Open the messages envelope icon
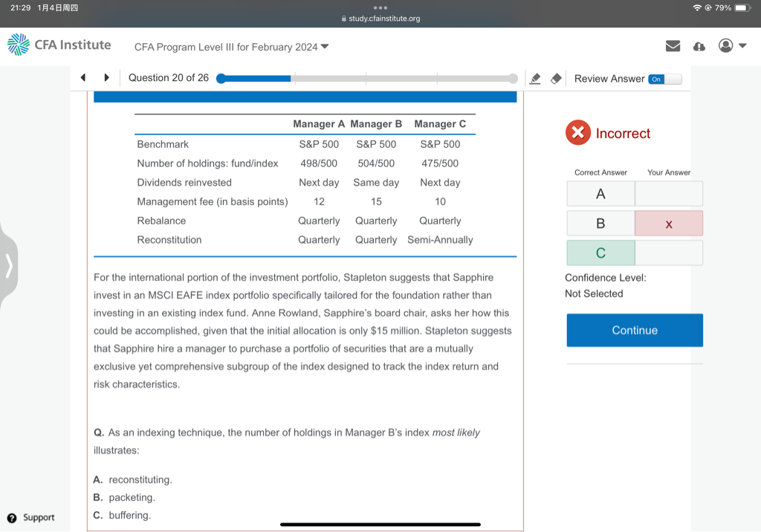This screenshot has width=761, height=532. (673, 46)
